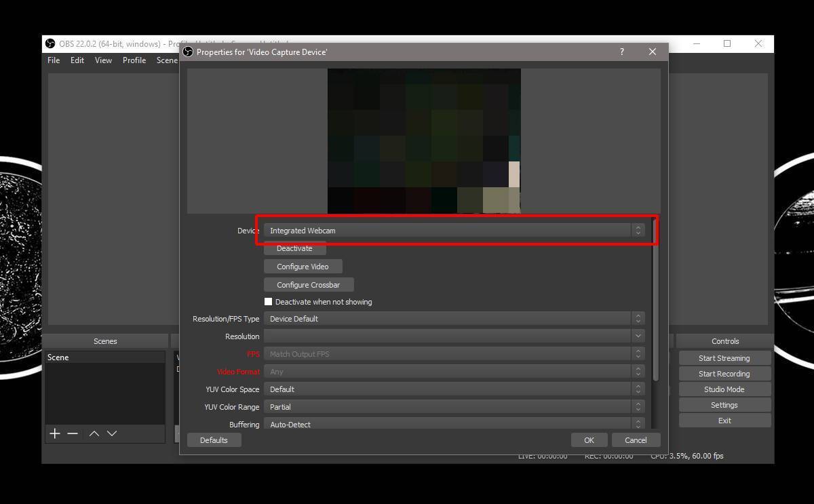Click the Configure Video button

303,267
